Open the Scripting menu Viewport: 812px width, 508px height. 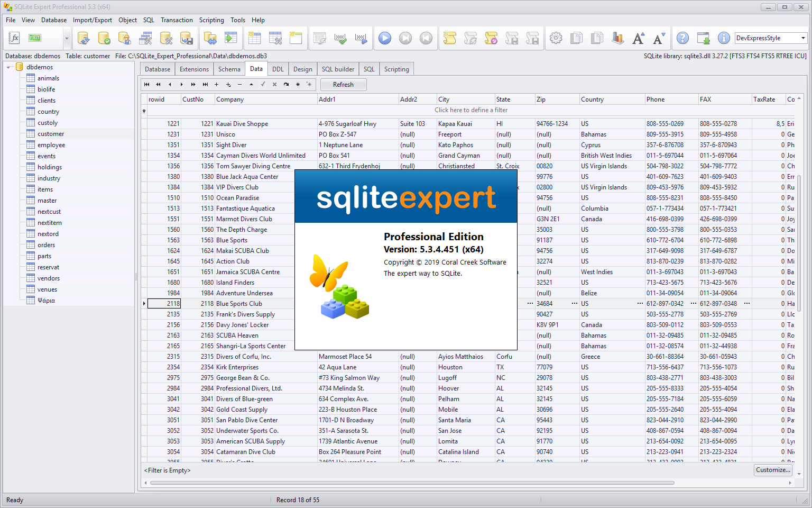coord(211,20)
